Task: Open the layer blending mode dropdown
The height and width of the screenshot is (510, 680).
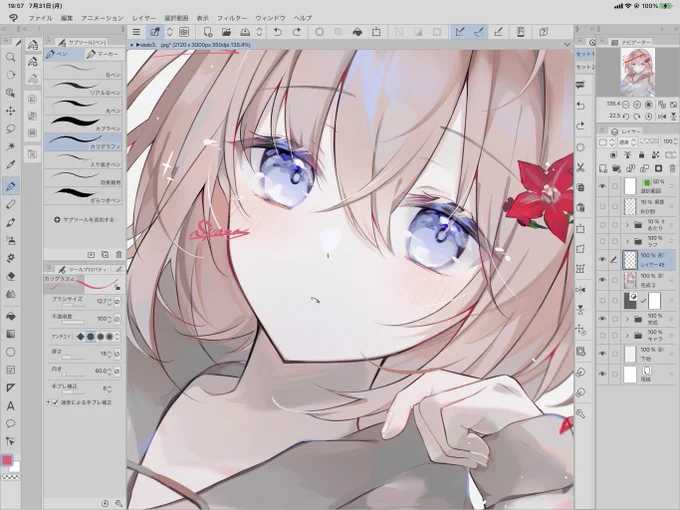Action: point(628,142)
